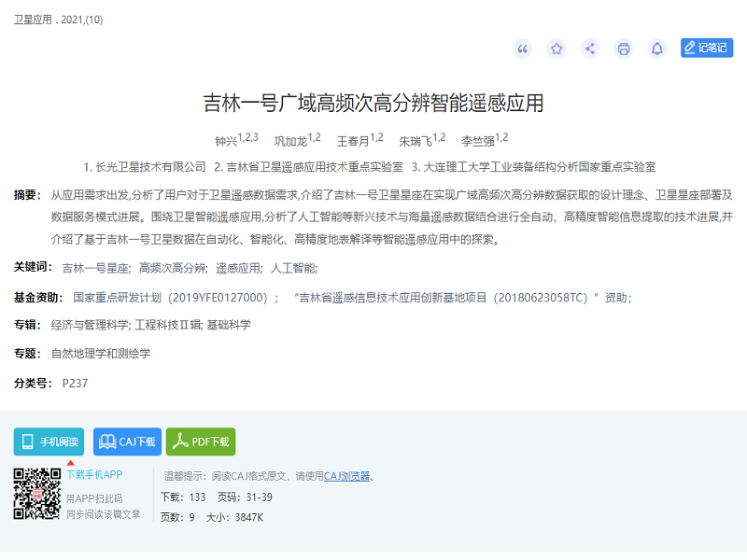Viewport: 747px width, 560px height.
Task: Download the CAJ file
Action: click(x=127, y=441)
